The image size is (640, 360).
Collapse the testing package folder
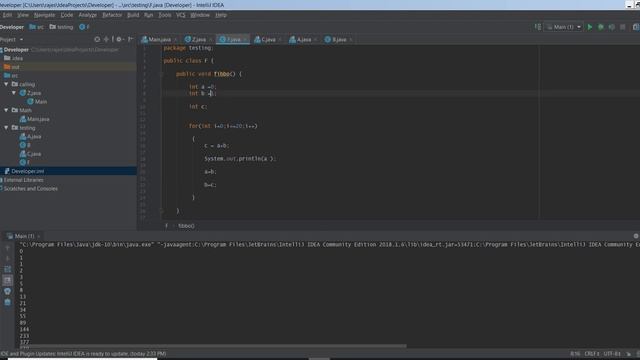[6, 128]
